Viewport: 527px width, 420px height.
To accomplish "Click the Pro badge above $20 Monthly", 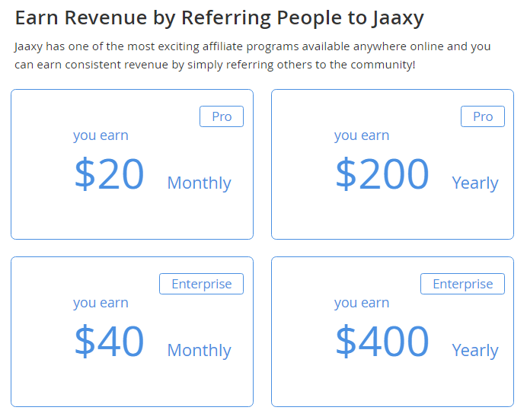I will [x=222, y=116].
